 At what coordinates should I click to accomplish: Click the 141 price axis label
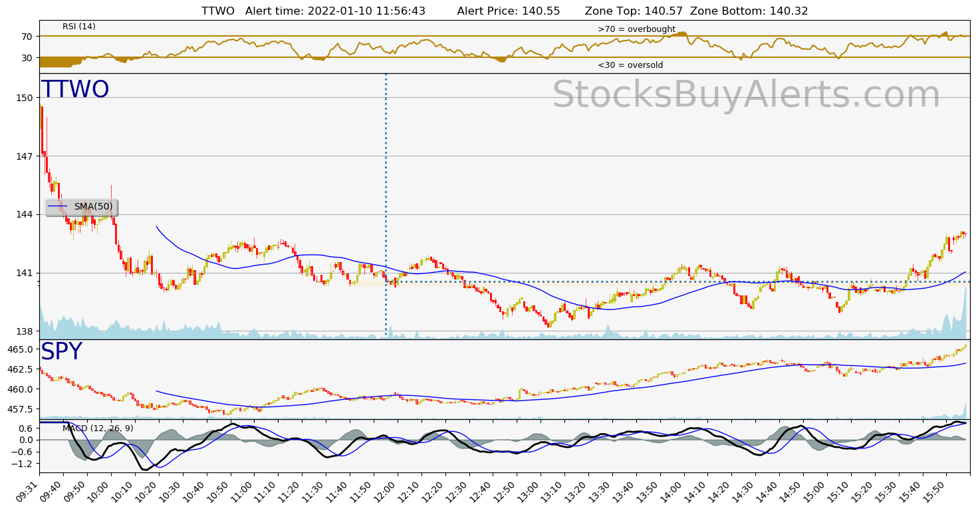click(x=25, y=273)
